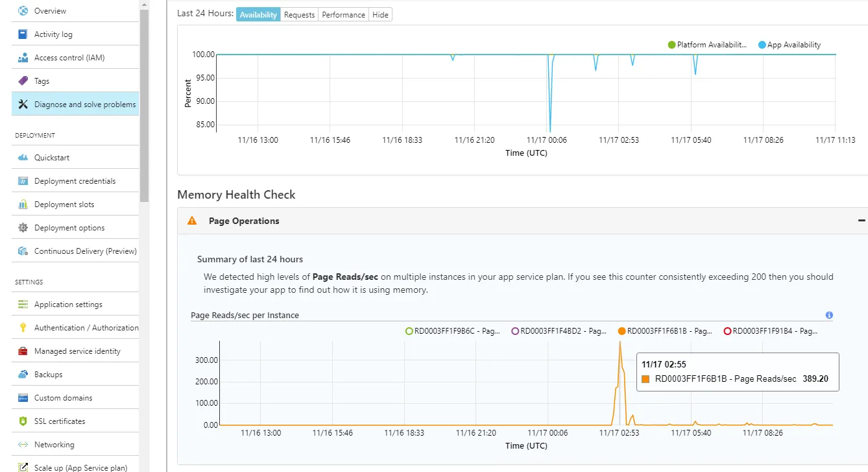Open the Overview menu item
Screen dimensions: 868x472
[x=75, y=11]
